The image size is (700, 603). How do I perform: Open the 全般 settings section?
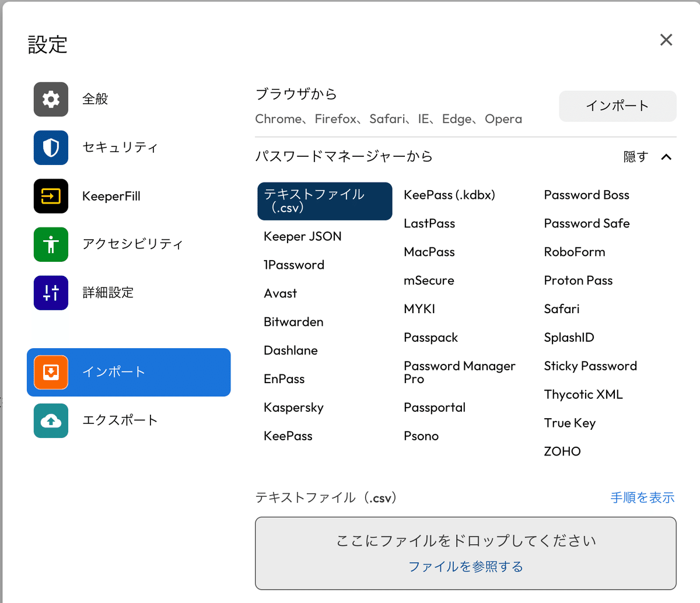pyautogui.click(x=95, y=99)
